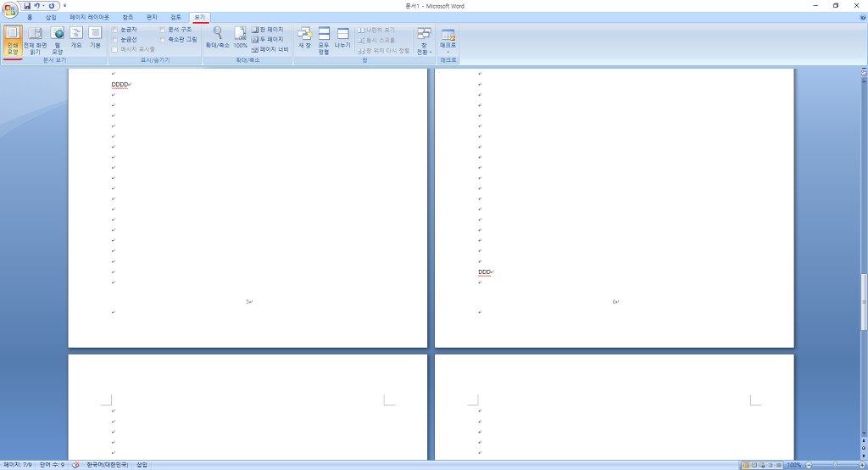The width and height of the screenshot is (868, 470).
Task: Select web layout icon in status bar
Action: 762,465
